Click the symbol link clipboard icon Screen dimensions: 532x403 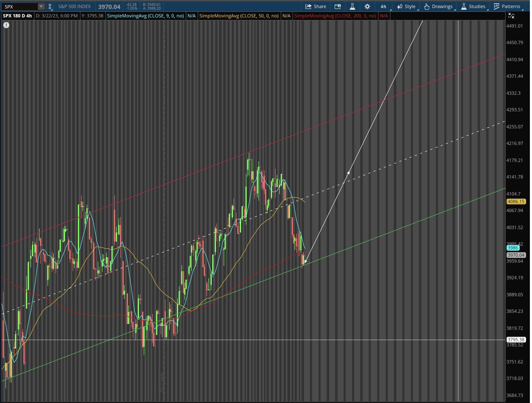(50, 6)
